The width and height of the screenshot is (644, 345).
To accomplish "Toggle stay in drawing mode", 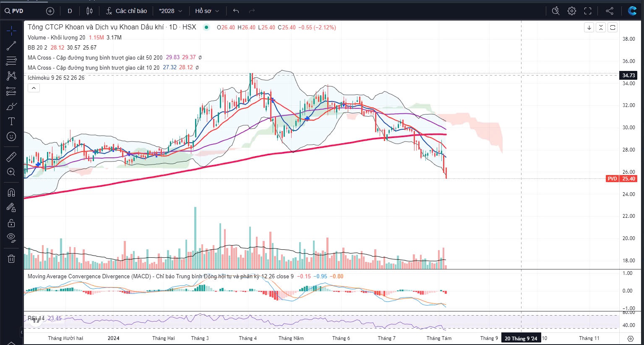I will tap(11, 207).
